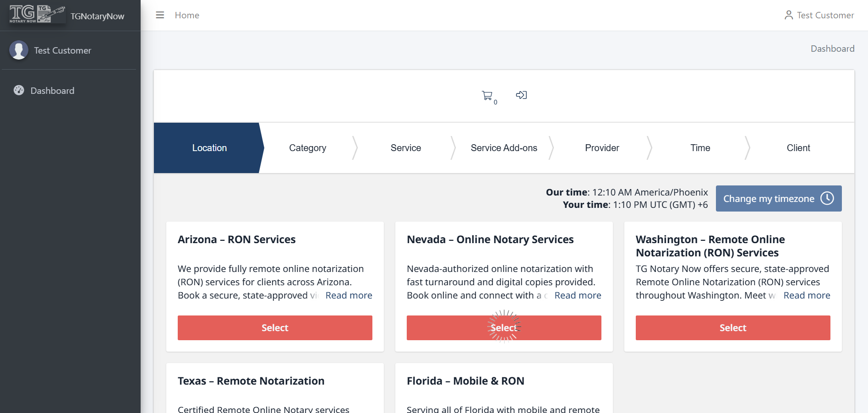868x413 pixels.
Task: Click the TG Notary Now logo
Action: (37, 15)
